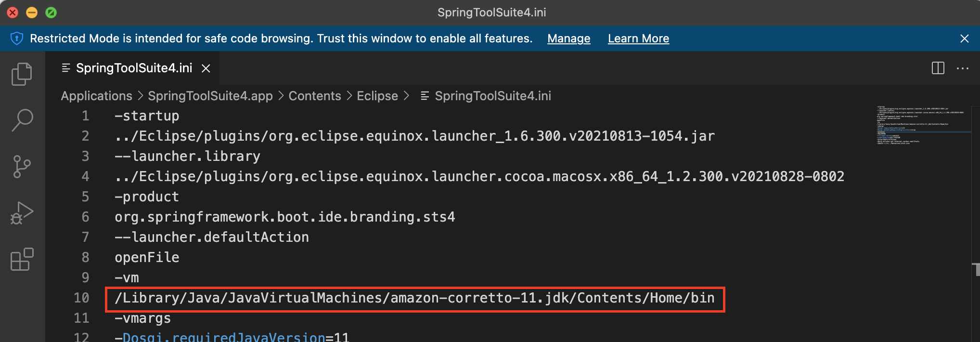Open the Extensions view
The width and height of the screenshot is (980, 342).
(22, 259)
